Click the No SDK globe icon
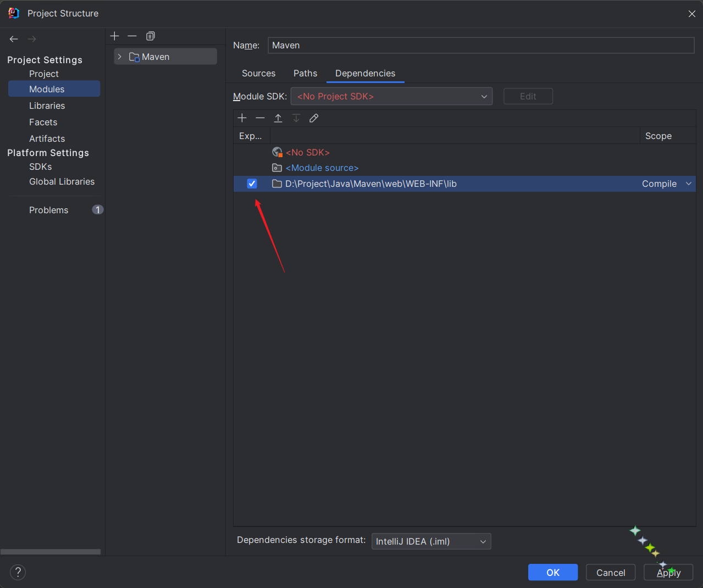This screenshot has width=703, height=588. tap(277, 152)
